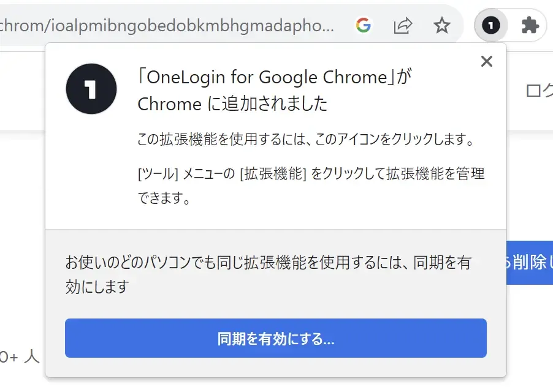Select the OneLogin badge next to the puzzle icon
Viewport: 553px width, 392px height.
point(490,24)
